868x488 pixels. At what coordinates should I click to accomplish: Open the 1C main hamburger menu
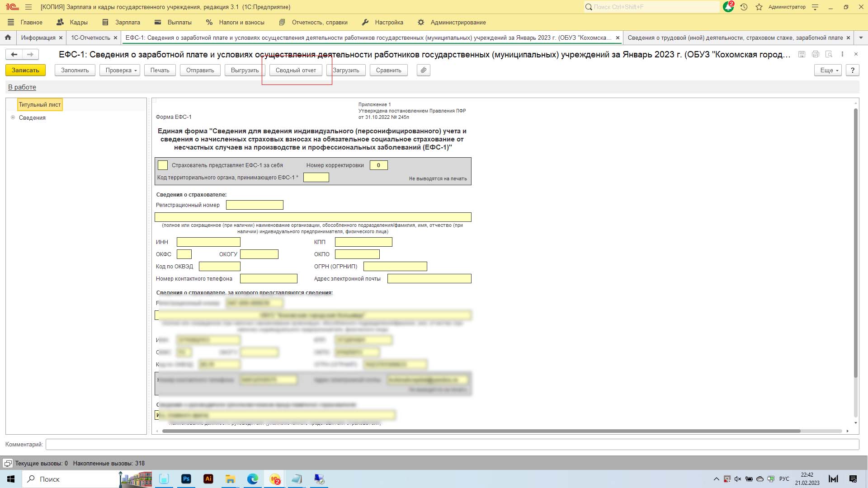click(x=28, y=7)
